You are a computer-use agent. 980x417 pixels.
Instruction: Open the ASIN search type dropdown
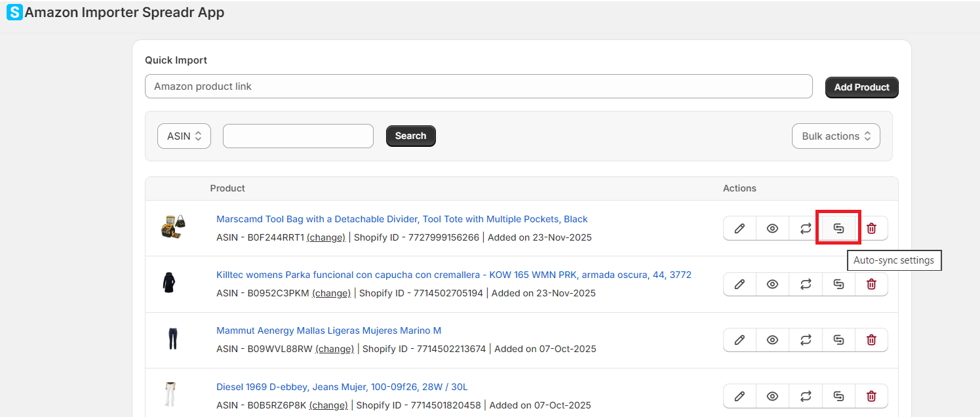pyautogui.click(x=184, y=136)
